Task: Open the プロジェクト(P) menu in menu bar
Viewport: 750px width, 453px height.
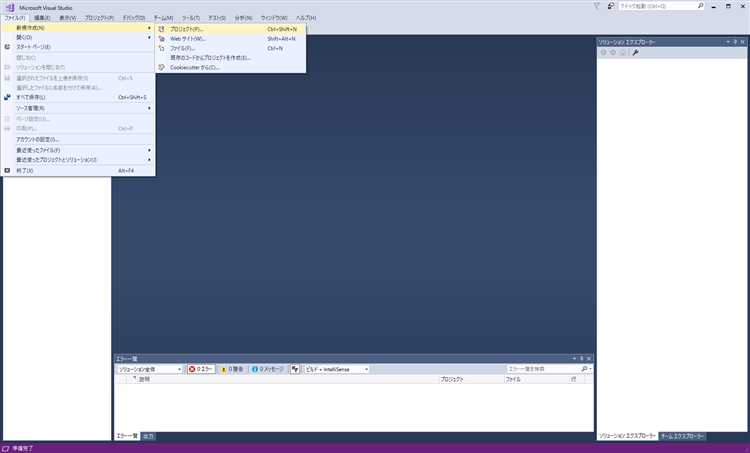Action: (99, 18)
